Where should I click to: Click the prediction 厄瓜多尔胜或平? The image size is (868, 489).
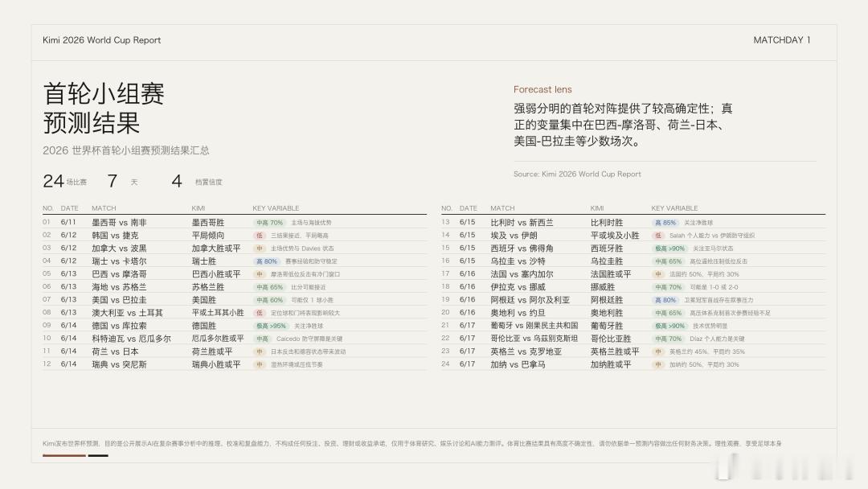tap(218, 339)
